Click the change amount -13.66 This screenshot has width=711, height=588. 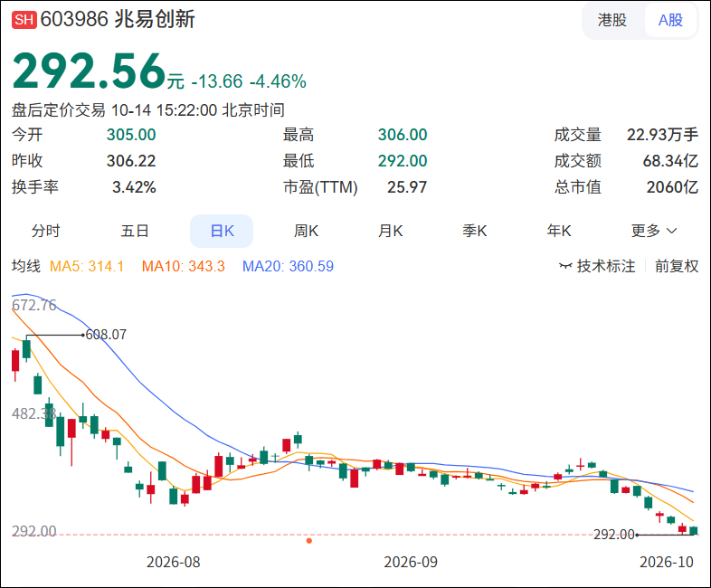tap(217, 81)
